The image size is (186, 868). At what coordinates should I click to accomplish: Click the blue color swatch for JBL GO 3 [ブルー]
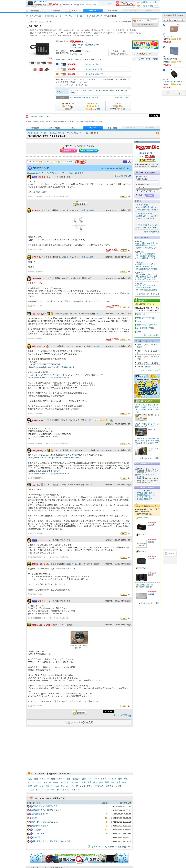(x=57, y=64)
